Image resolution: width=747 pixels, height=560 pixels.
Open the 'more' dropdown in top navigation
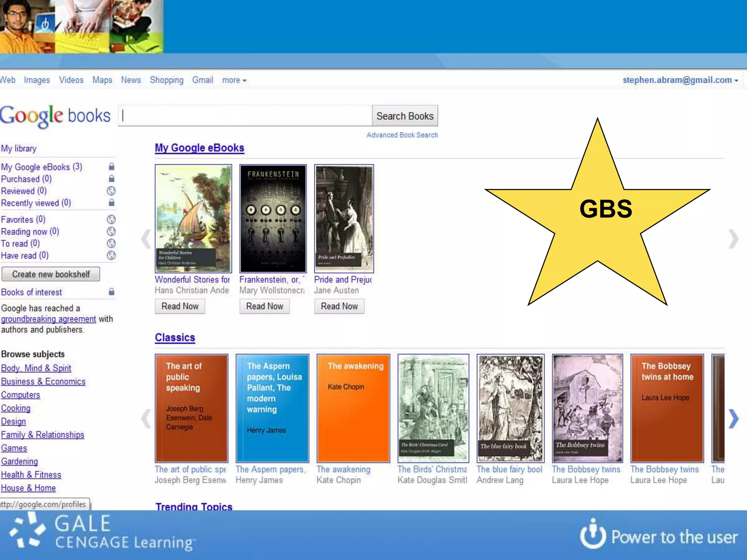point(234,80)
